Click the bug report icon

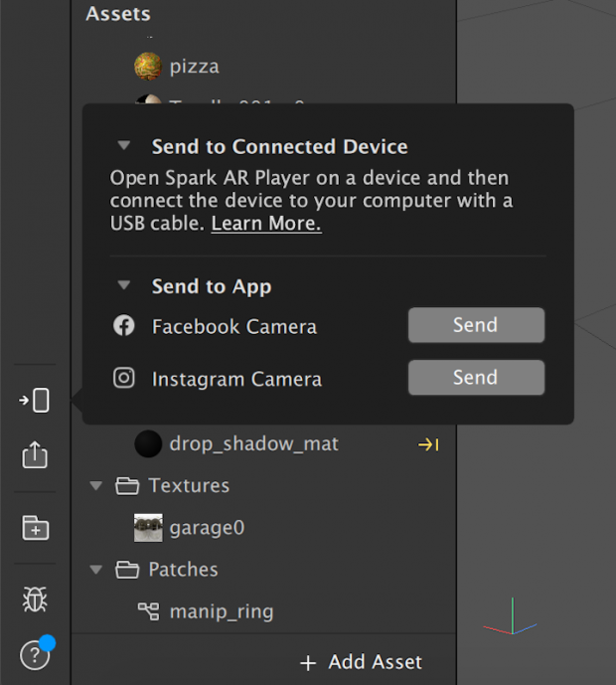[35, 599]
